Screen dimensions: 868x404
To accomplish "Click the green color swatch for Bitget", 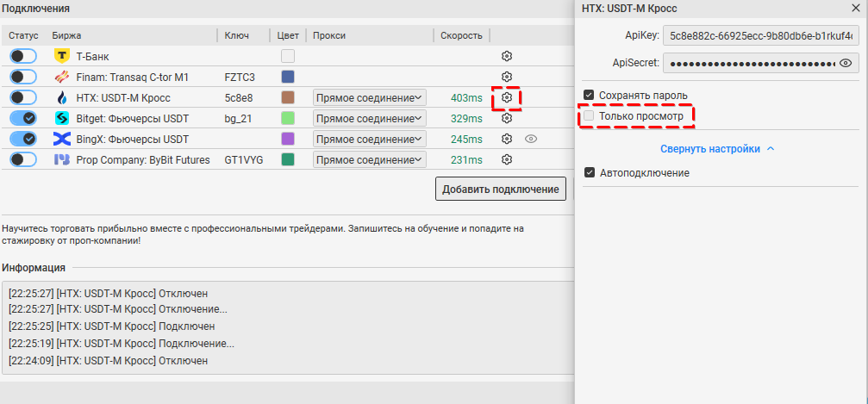I will pyautogui.click(x=288, y=118).
